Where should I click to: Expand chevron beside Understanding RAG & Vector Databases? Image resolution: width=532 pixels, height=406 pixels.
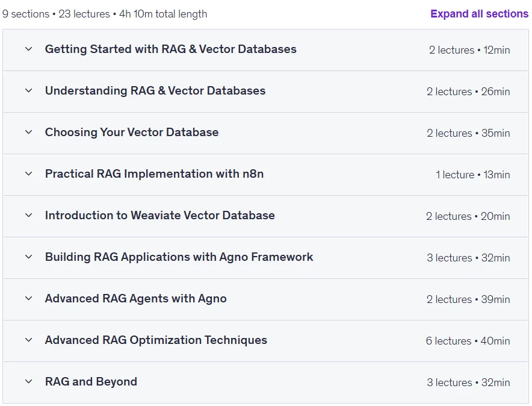pos(29,90)
